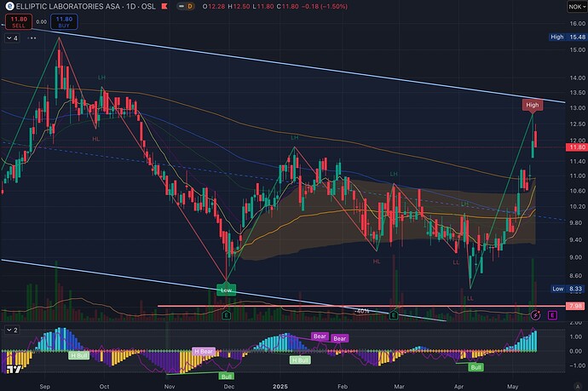This screenshot has width=588, height=391.
Task: Click the 11.80 SELL button
Action: [x=19, y=22]
